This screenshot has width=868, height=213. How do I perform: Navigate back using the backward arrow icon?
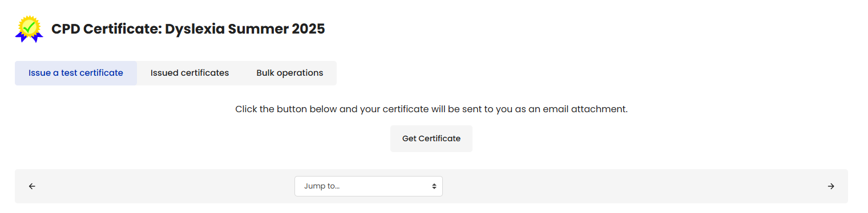point(32,186)
